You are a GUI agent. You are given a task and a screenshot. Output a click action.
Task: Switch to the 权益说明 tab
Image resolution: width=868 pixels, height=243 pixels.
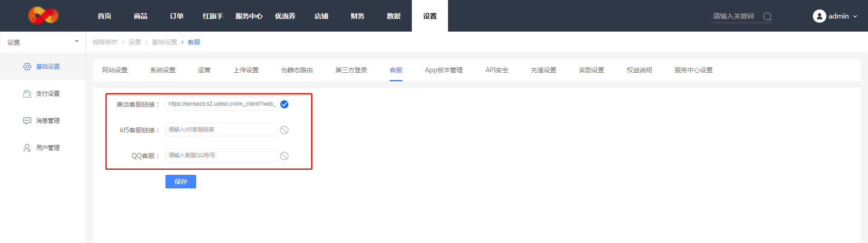(639, 70)
